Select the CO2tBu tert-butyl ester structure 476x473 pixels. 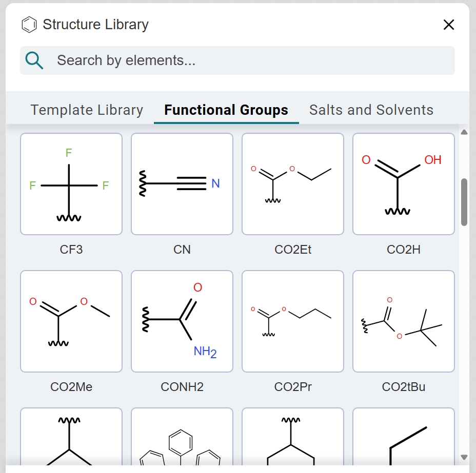(404, 321)
